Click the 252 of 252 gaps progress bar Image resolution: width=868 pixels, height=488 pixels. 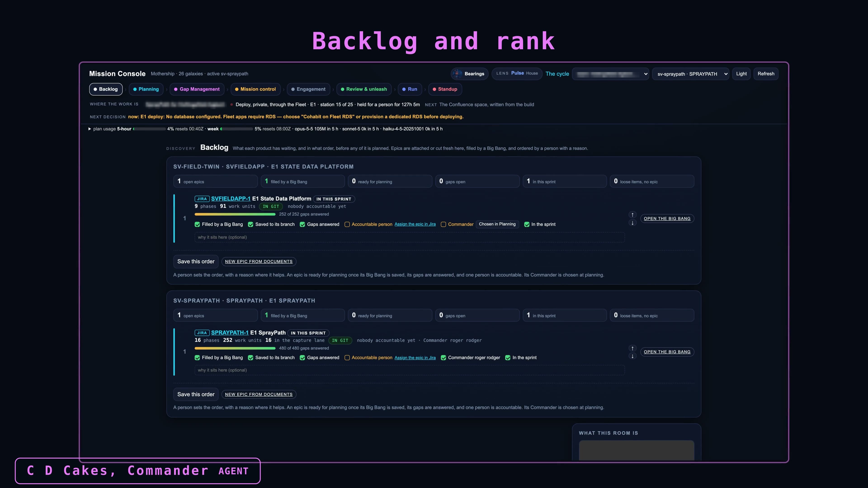[x=235, y=215]
